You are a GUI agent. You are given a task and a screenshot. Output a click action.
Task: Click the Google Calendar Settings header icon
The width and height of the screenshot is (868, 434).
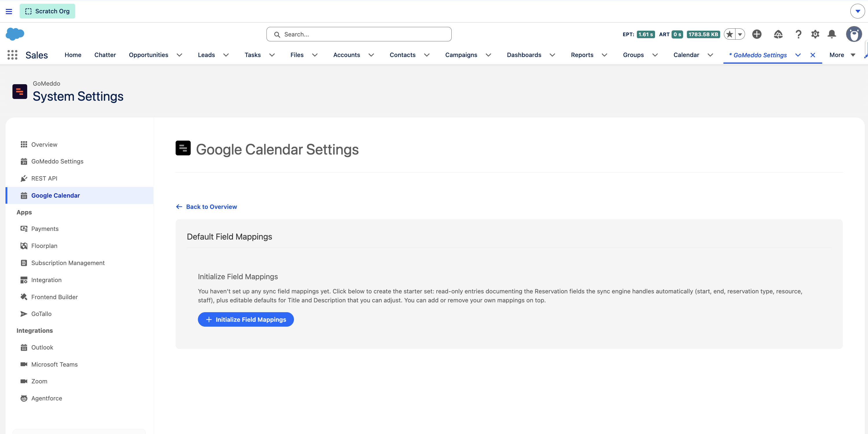(x=183, y=148)
